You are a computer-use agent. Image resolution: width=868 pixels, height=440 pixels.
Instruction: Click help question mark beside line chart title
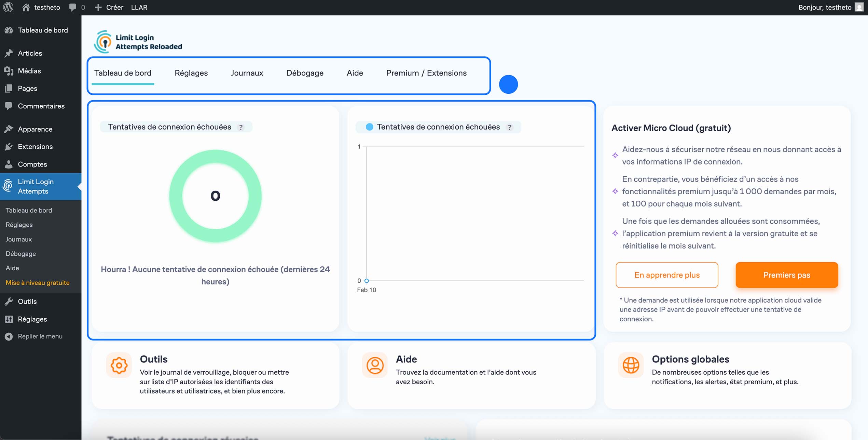click(510, 127)
